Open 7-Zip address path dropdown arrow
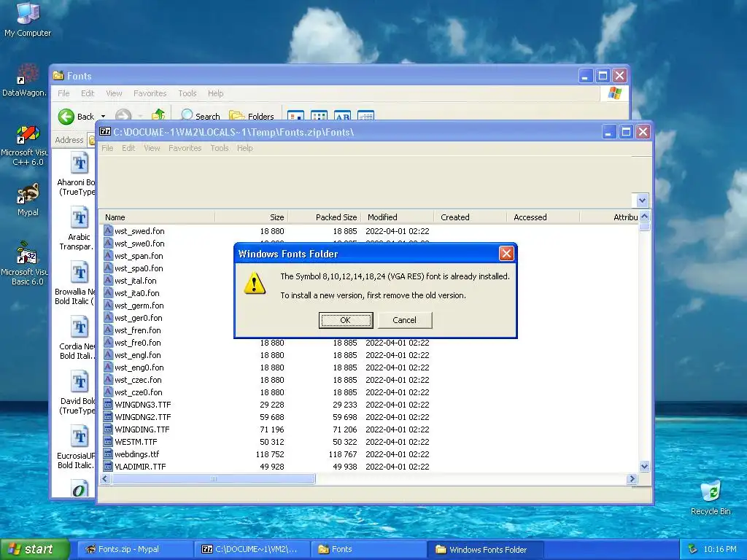Screen dimensions: 747x560 (x=642, y=200)
